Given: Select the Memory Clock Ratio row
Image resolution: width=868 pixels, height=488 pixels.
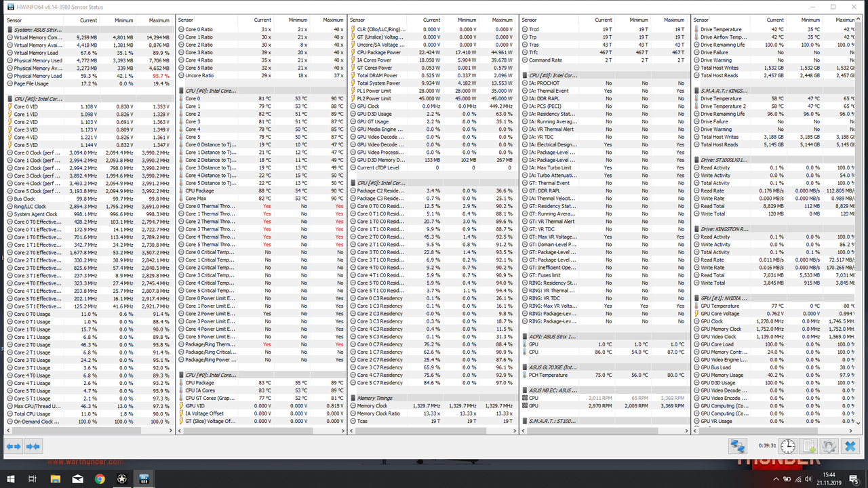Looking at the screenshot, I should (x=433, y=413).
